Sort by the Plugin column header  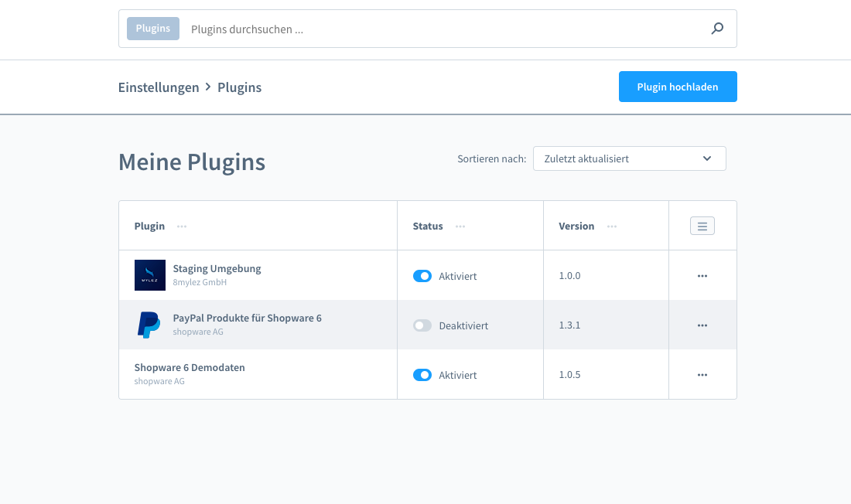[149, 226]
